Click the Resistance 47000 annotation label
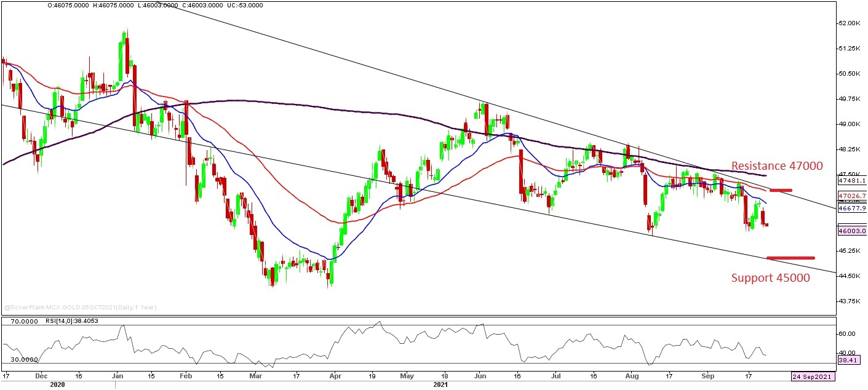The image size is (868, 390). (x=776, y=166)
